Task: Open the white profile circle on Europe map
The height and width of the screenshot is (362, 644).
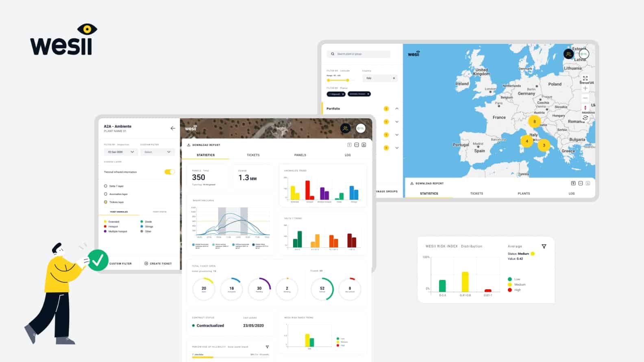Action: (584, 54)
